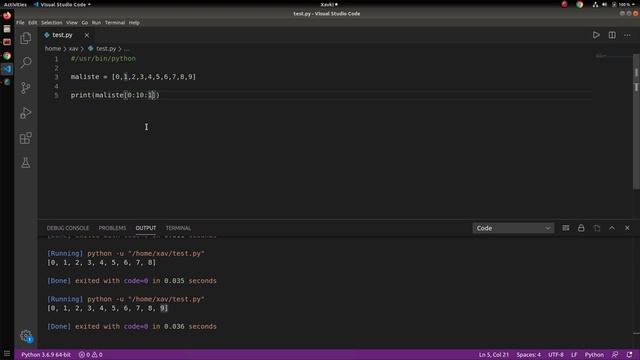This screenshot has width=640, height=360.
Task: Open errors and warnings count in status bar
Action: [x=91, y=355]
